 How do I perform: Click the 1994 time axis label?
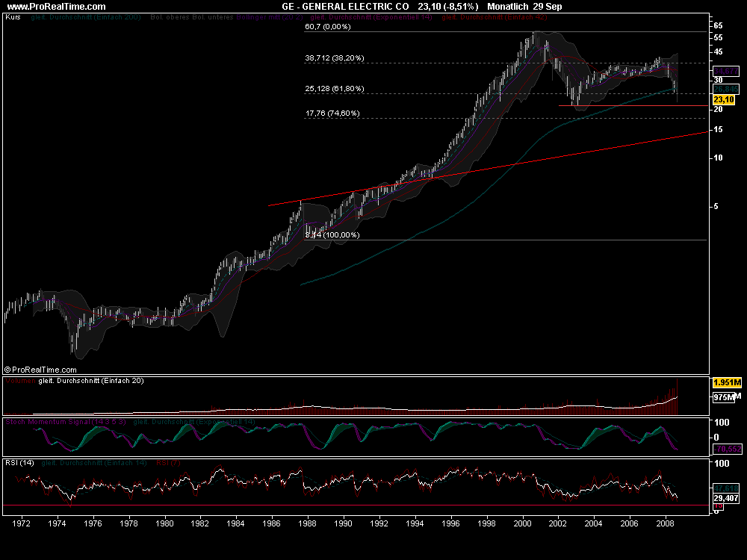(415, 523)
